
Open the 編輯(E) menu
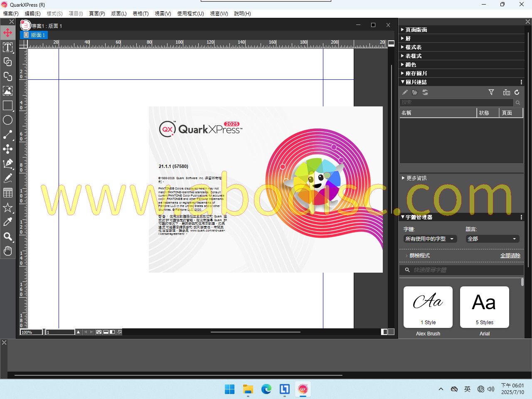(32, 14)
